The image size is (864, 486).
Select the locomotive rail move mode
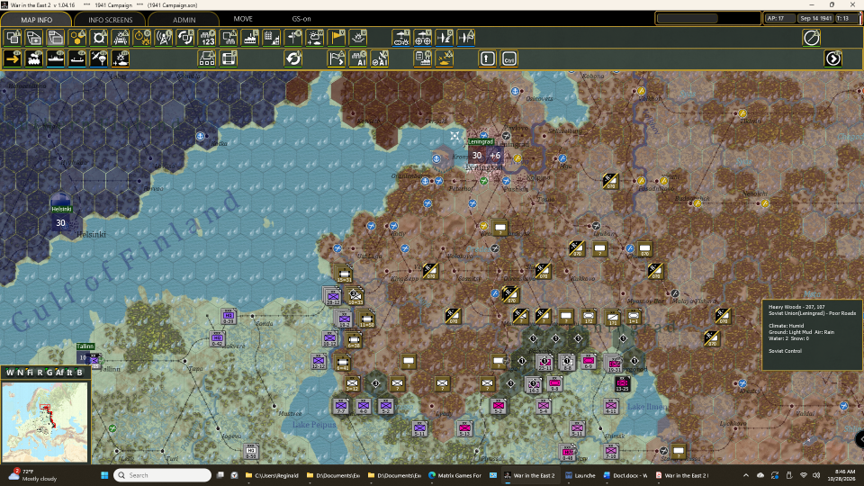point(34,58)
